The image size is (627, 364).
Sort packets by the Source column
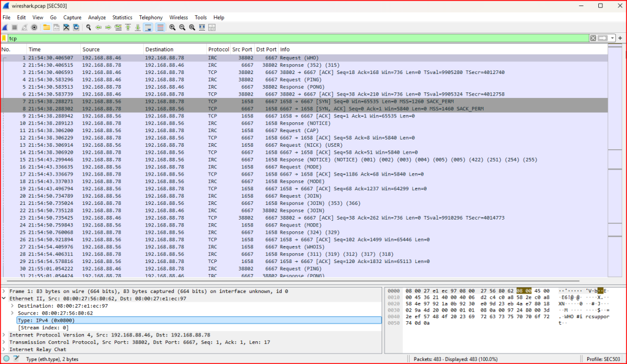point(111,50)
